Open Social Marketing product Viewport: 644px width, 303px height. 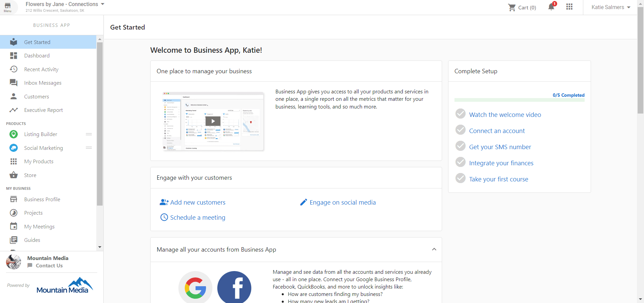tap(43, 148)
